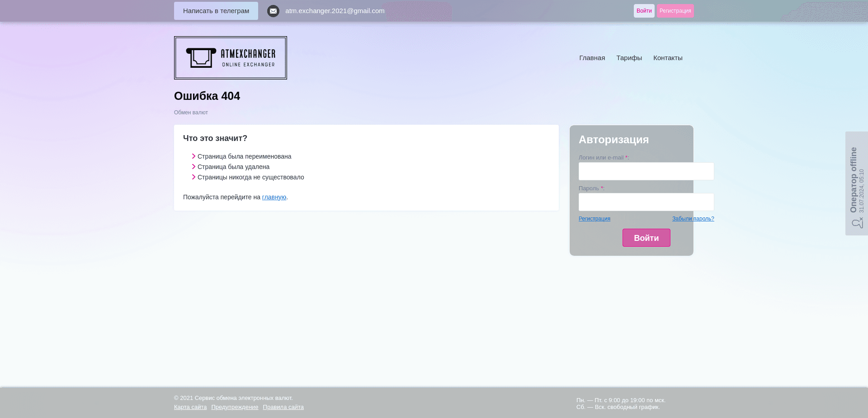Click 'Войти' button in top header
The height and width of the screenshot is (418, 868).
pyautogui.click(x=644, y=10)
